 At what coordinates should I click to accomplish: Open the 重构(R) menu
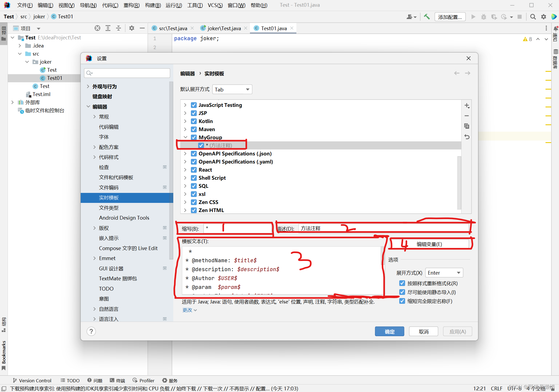(x=131, y=5)
